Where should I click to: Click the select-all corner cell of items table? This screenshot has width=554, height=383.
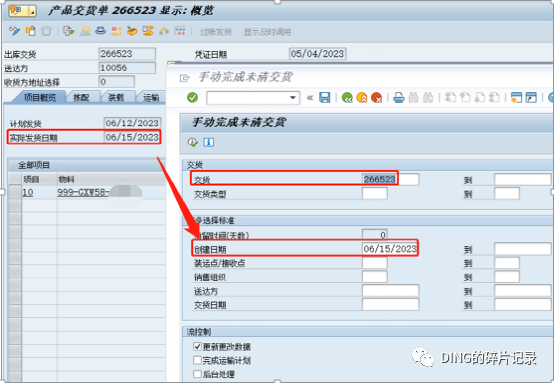(15, 179)
